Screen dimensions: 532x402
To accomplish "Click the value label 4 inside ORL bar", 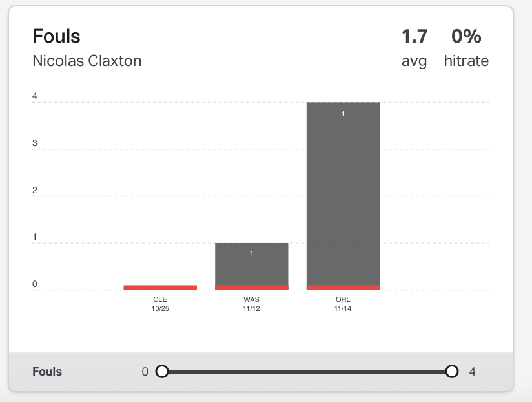I will tap(343, 113).
